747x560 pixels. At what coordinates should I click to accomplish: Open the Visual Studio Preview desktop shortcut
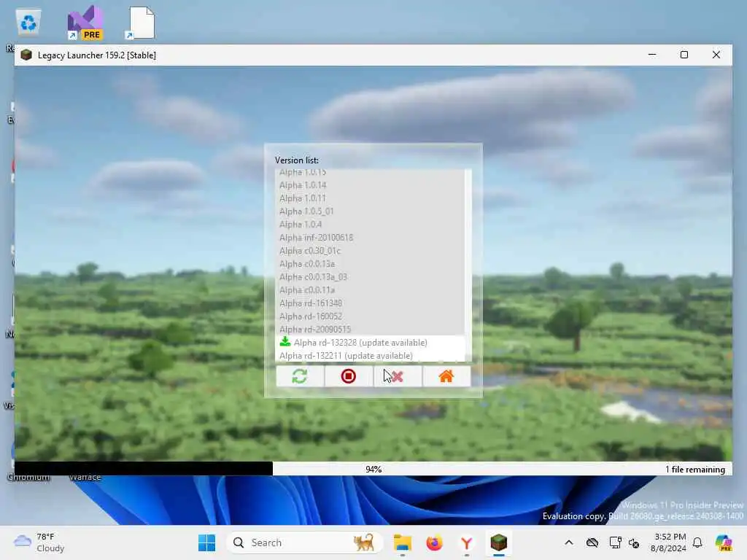click(85, 23)
